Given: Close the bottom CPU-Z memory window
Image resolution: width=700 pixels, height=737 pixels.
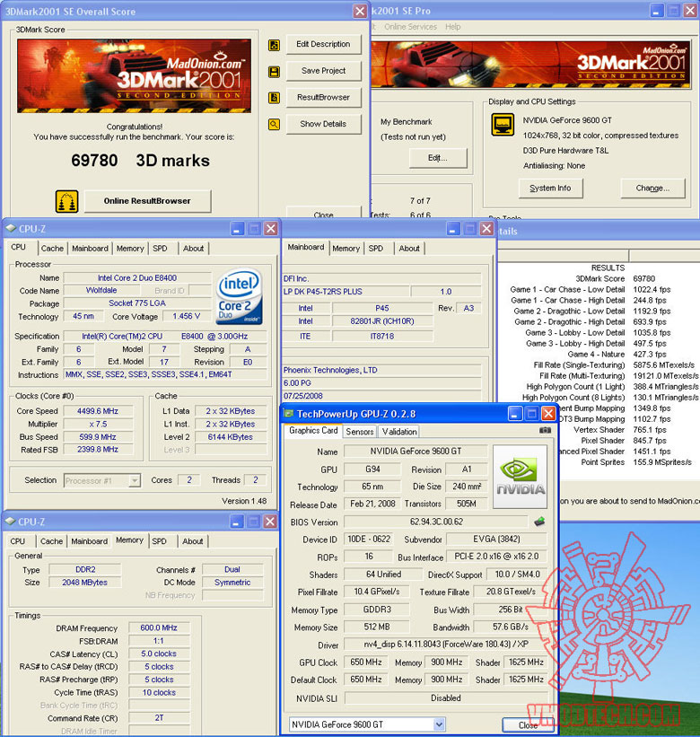Looking at the screenshot, I should click(x=270, y=522).
